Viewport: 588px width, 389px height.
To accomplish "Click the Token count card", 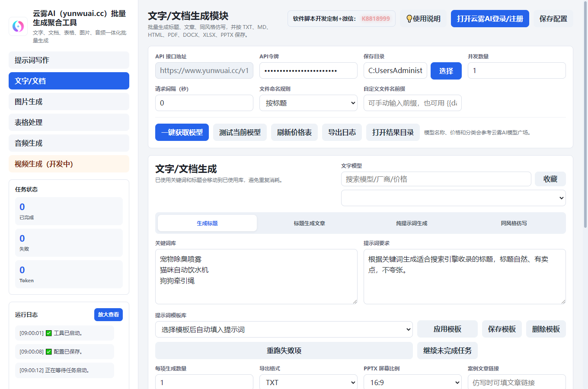I will click(x=69, y=274).
